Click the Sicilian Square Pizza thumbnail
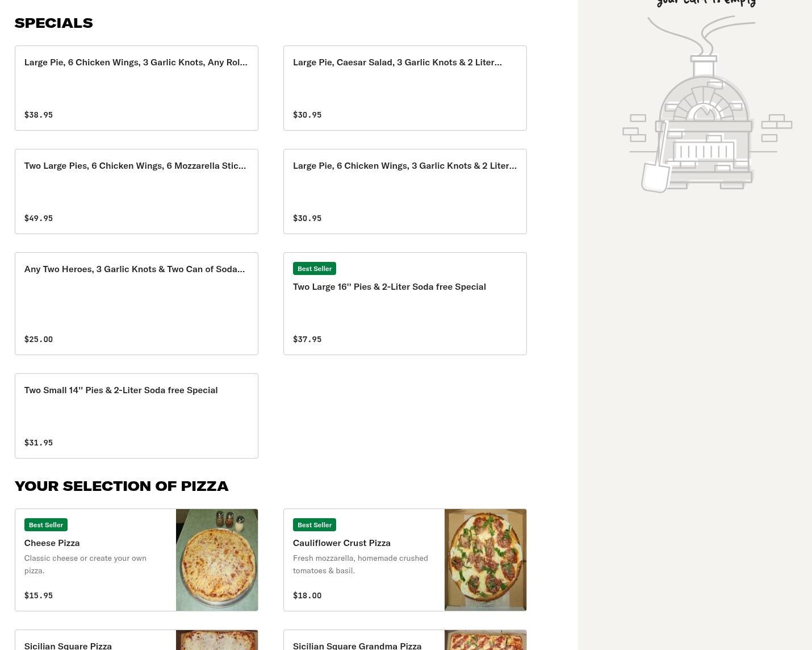Screen dimensions: 812x650 (x=217, y=640)
